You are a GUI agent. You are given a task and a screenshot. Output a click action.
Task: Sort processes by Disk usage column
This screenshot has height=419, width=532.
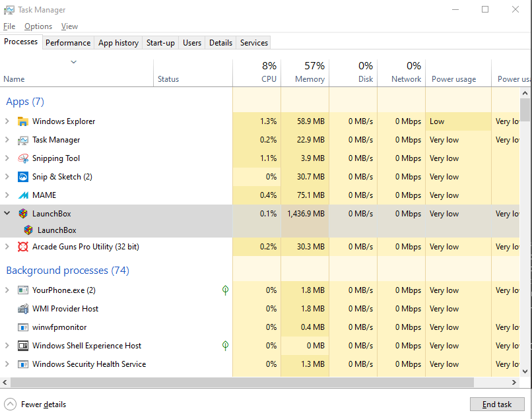coord(353,73)
